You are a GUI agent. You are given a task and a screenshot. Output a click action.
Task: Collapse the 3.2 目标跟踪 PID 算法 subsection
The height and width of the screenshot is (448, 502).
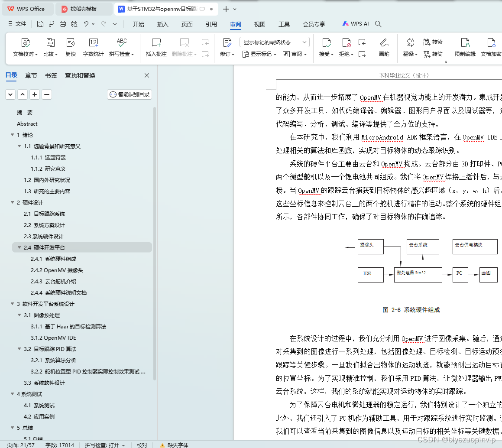19,349
